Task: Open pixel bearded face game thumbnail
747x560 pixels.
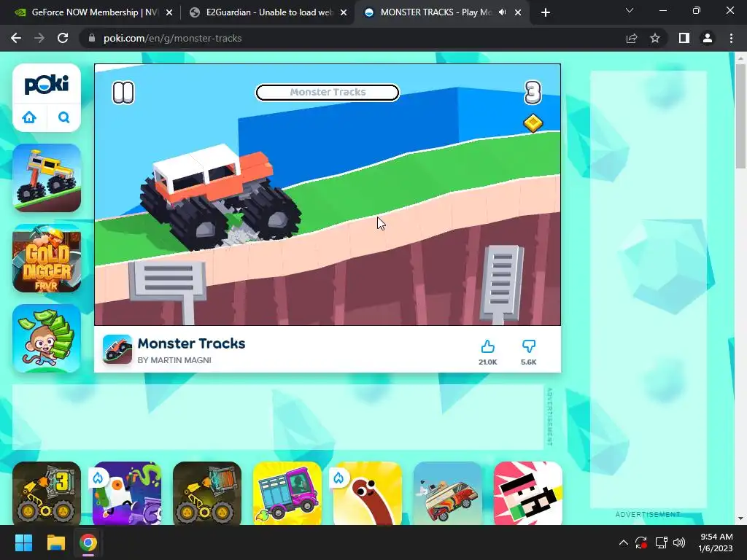Action: tap(528, 494)
